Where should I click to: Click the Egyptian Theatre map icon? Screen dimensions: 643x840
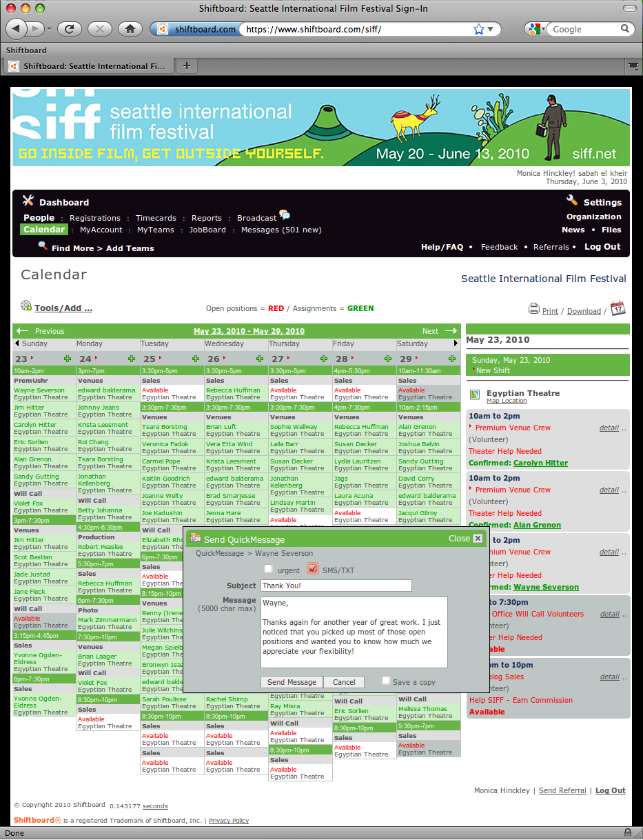point(474,394)
